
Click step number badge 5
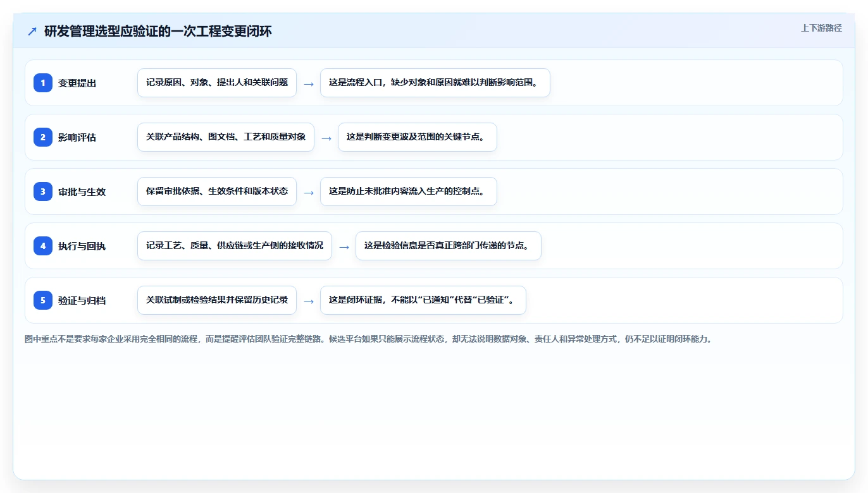43,300
